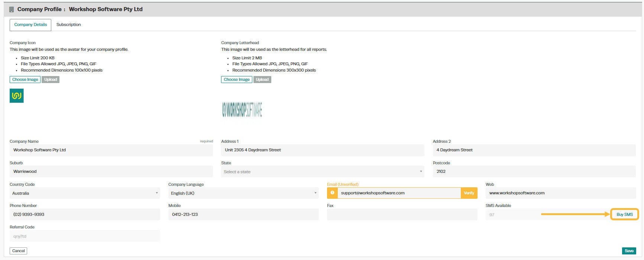
Task: Click the Company Name input field
Action: point(111,150)
